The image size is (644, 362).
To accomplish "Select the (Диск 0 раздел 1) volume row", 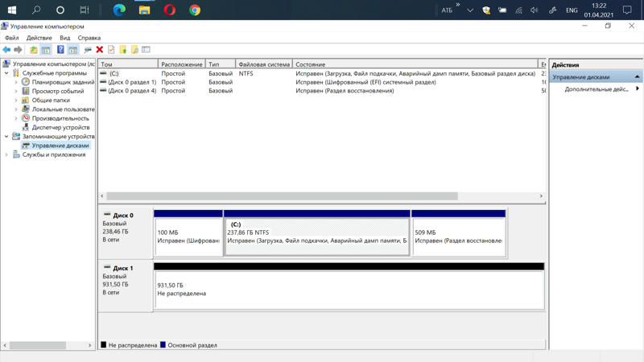I will click(x=323, y=82).
